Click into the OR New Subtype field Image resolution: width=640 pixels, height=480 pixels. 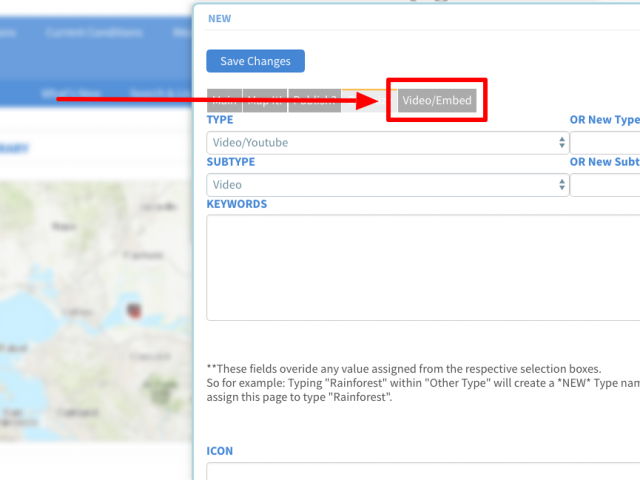(x=606, y=185)
